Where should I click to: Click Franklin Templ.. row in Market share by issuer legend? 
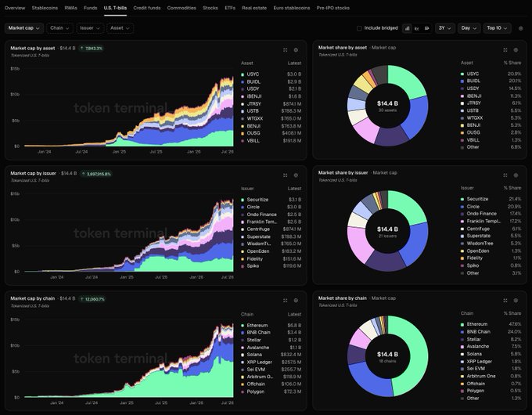[491, 221]
